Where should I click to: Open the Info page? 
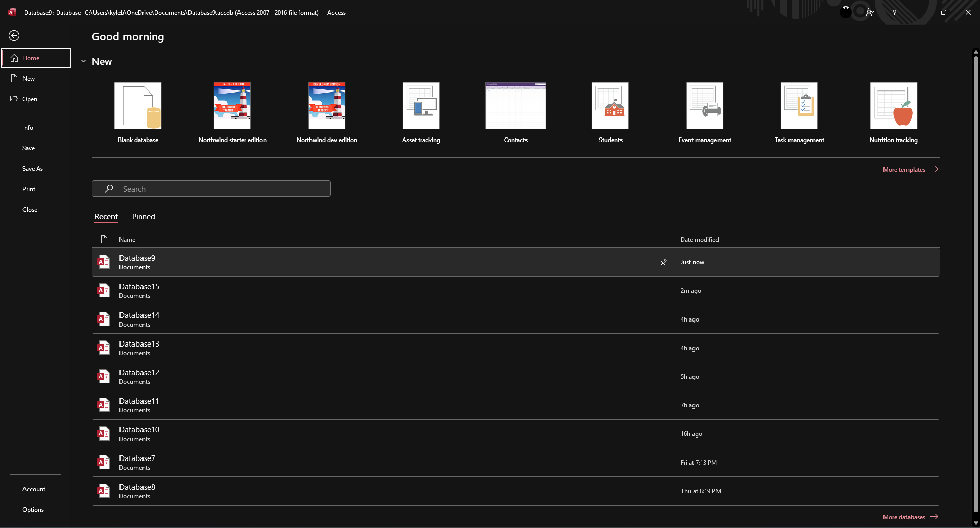click(x=36, y=127)
